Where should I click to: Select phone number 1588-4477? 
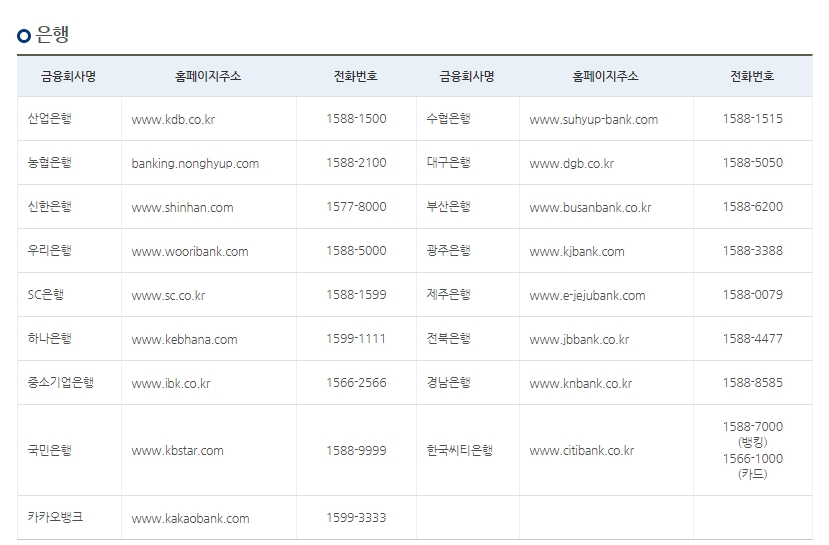[x=753, y=338]
